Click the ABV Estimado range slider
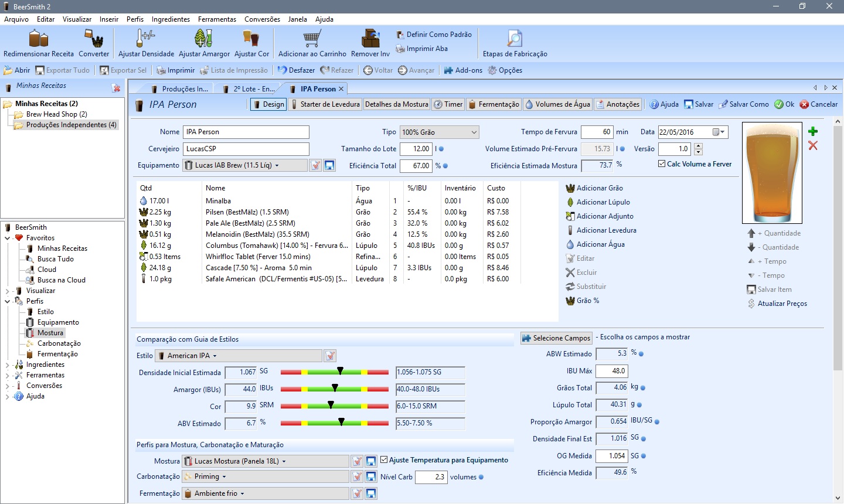The image size is (844, 504). pos(335,423)
